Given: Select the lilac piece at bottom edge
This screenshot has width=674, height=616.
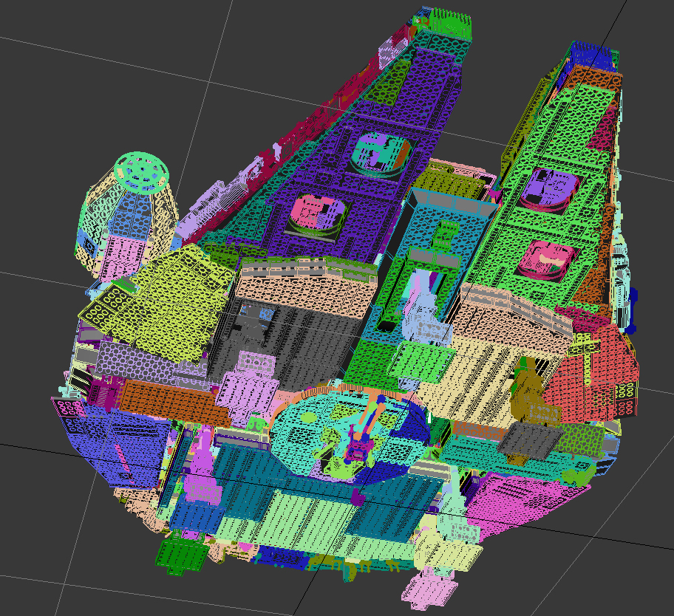Looking at the screenshot, I should (x=428, y=589).
